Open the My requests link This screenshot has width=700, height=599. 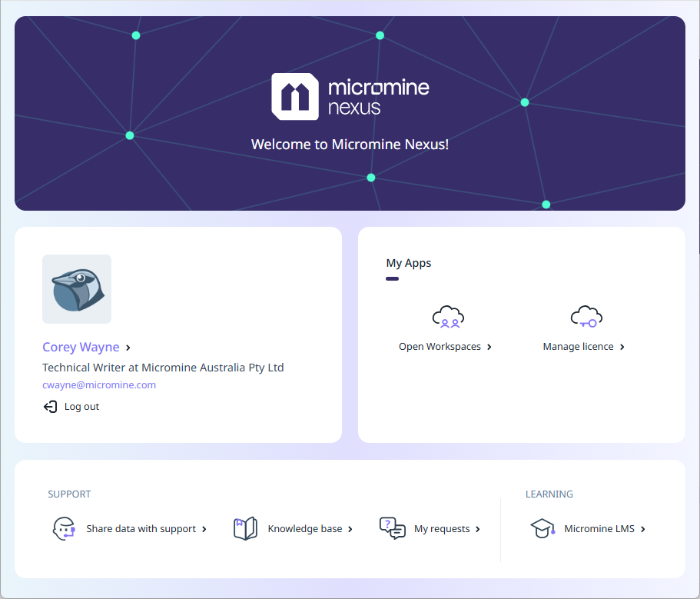click(x=442, y=529)
